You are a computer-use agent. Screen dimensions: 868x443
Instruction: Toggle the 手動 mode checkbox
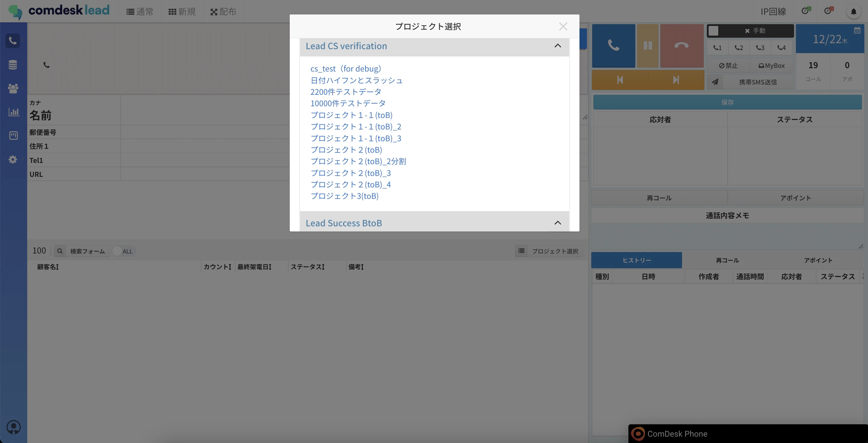713,31
